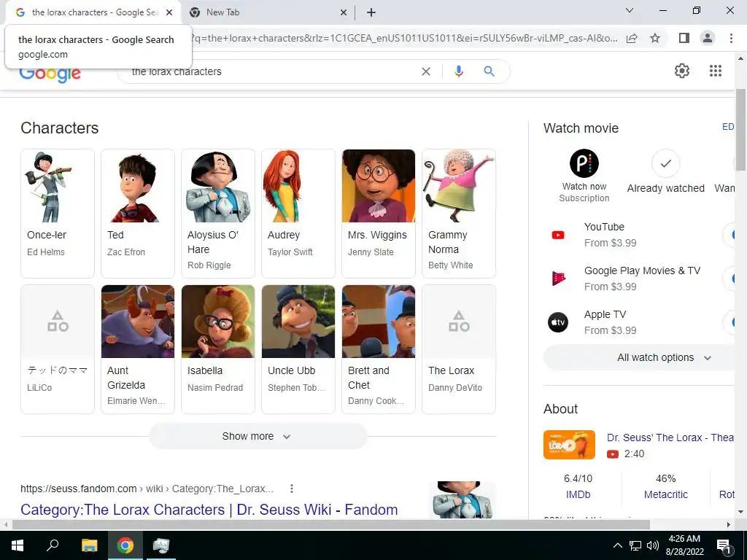747x560 pixels.
Task: Open Uncle Ubb character card
Action: 298,349
